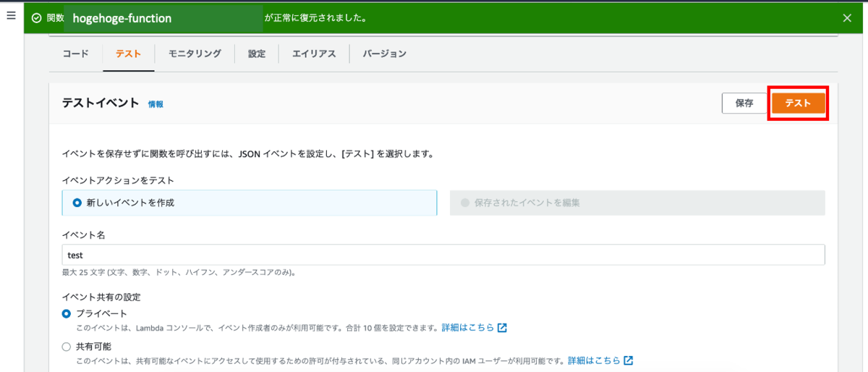Select the テスト tab
The width and height of the screenshot is (868, 372).
point(129,54)
